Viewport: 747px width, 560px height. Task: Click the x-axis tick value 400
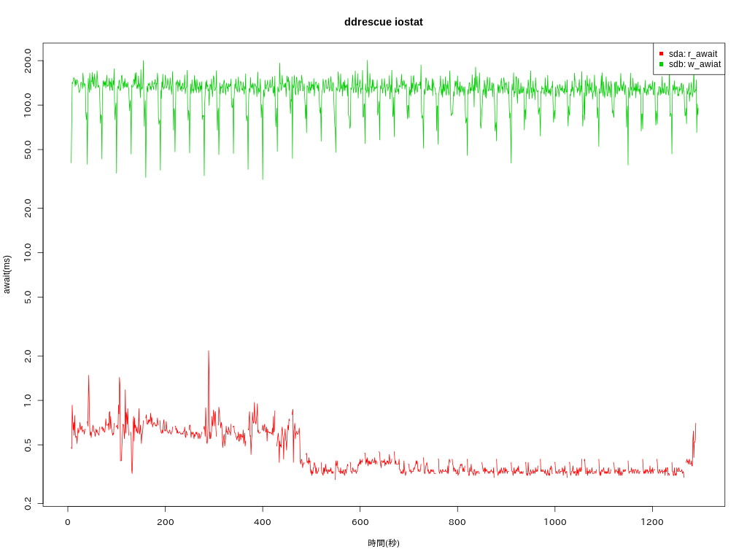(263, 522)
